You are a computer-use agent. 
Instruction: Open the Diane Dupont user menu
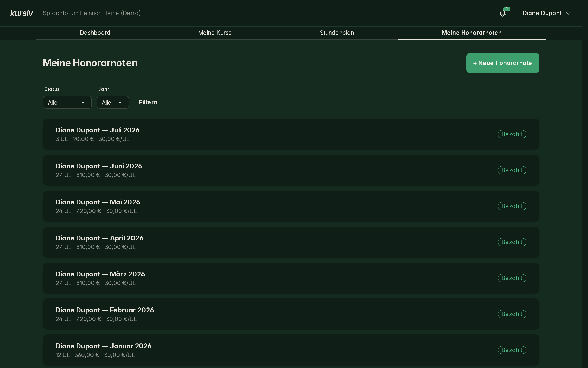click(x=546, y=13)
